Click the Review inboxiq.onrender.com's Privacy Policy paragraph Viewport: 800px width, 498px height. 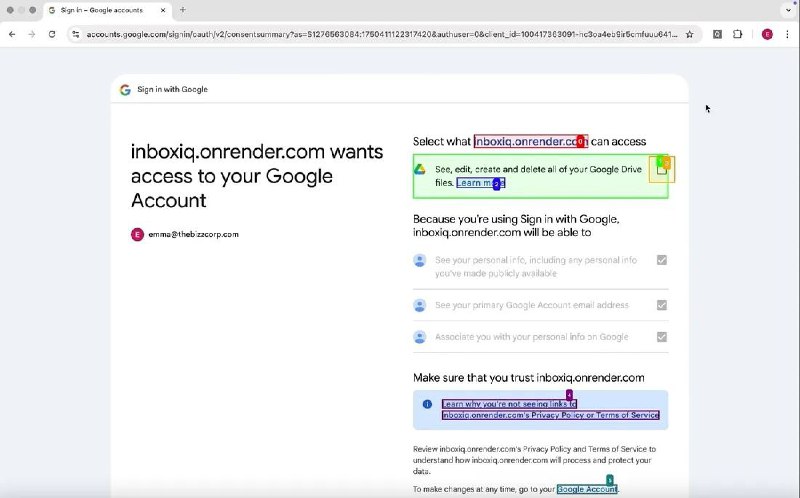tap(534, 460)
